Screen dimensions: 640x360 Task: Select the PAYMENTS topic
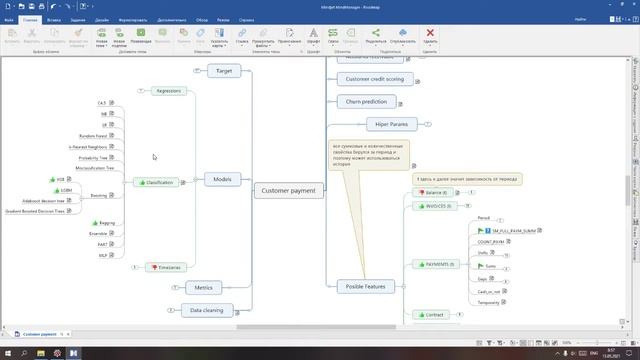tap(436, 264)
